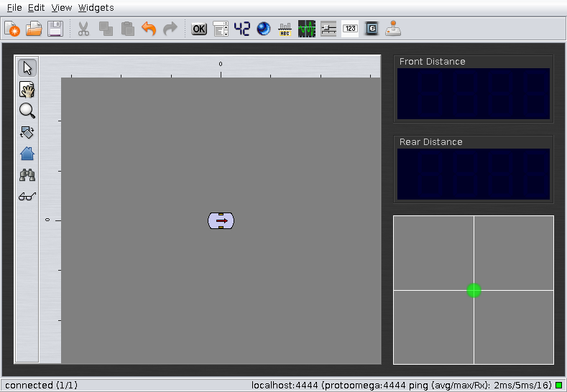Click the blue globe widget icon

coord(264,29)
